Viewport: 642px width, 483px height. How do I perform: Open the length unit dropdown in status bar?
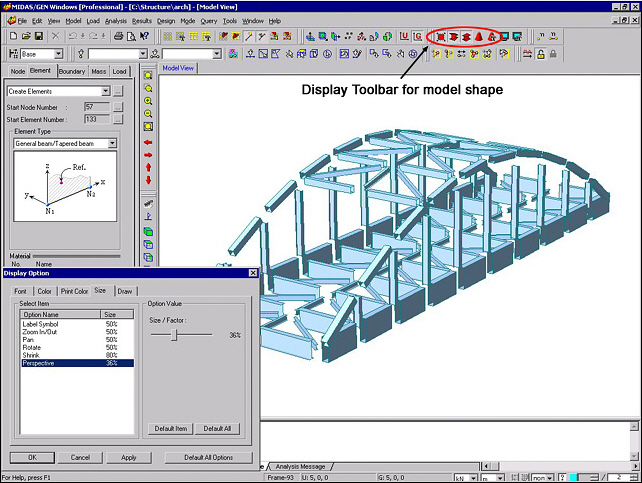point(500,478)
